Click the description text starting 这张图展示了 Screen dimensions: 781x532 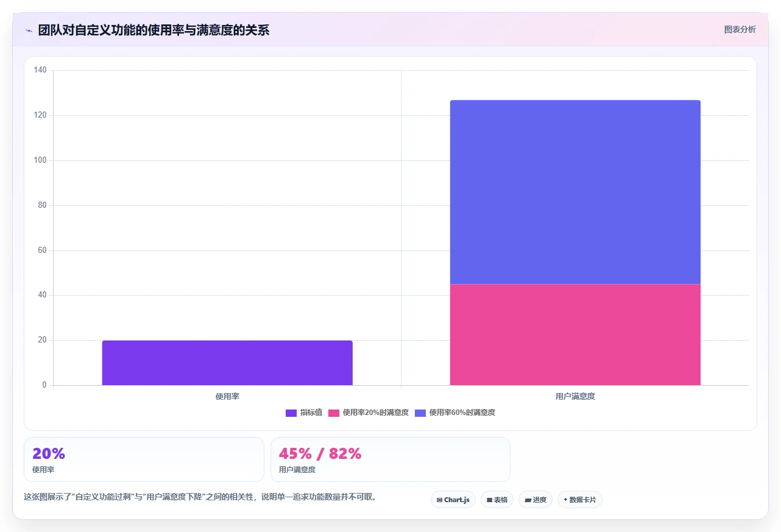pyautogui.click(x=200, y=497)
